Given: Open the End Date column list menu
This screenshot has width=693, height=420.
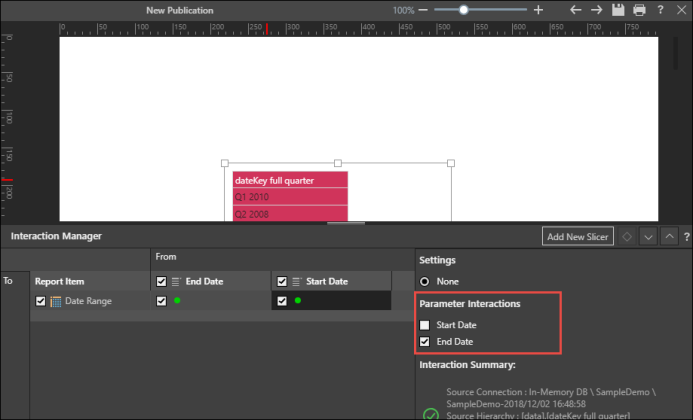Looking at the screenshot, I should (x=175, y=282).
